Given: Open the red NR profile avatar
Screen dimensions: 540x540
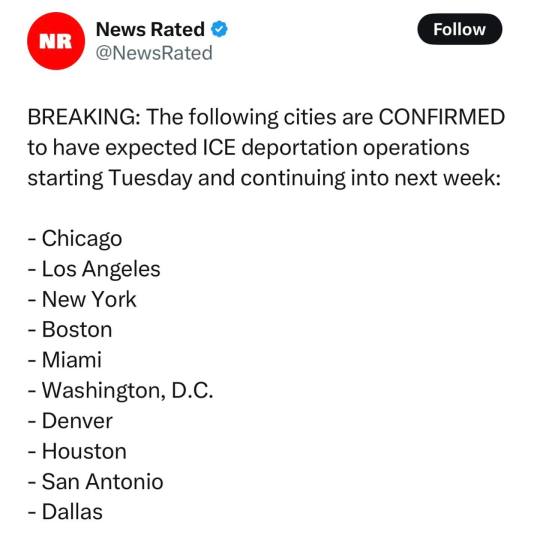Looking at the screenshot, I should pos(56,41).
